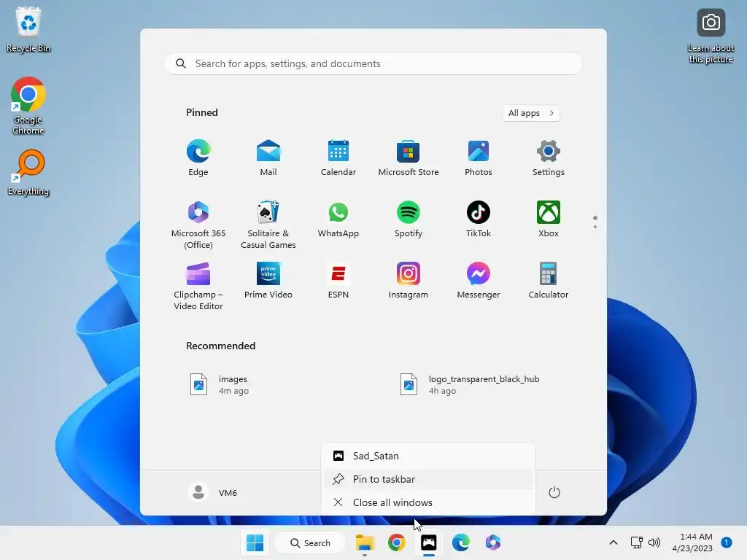Click the Power button icon

554,492
